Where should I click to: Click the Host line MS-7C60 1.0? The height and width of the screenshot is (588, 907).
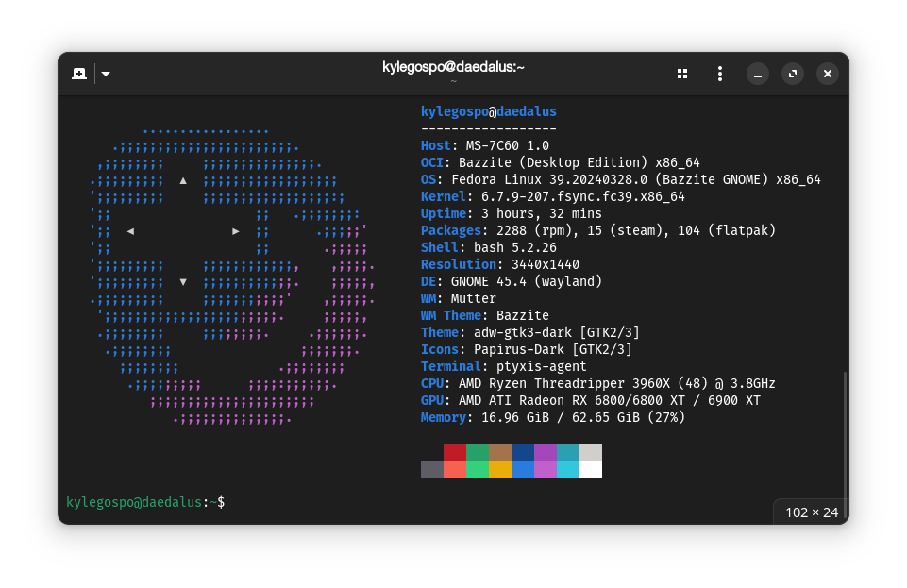point(485,145)
